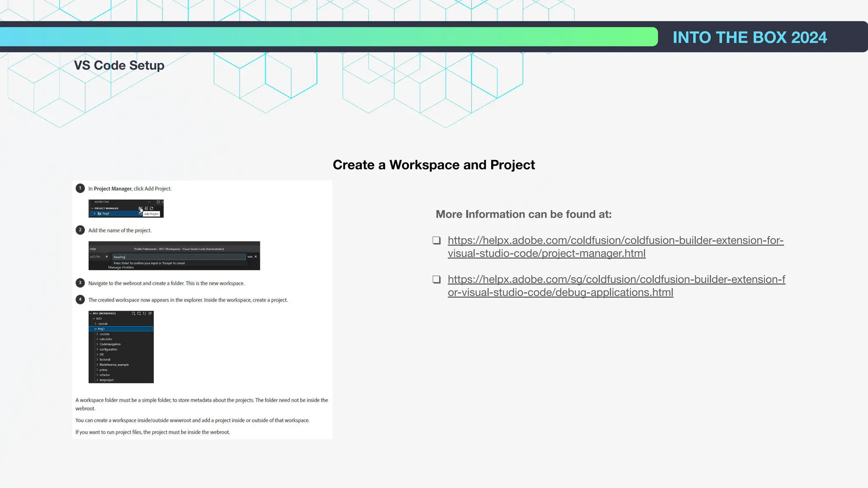The image size is (868, 488).
Task: Click the Profile Preferences window title text
Action: pyautogui.click(x=179, y=249)
